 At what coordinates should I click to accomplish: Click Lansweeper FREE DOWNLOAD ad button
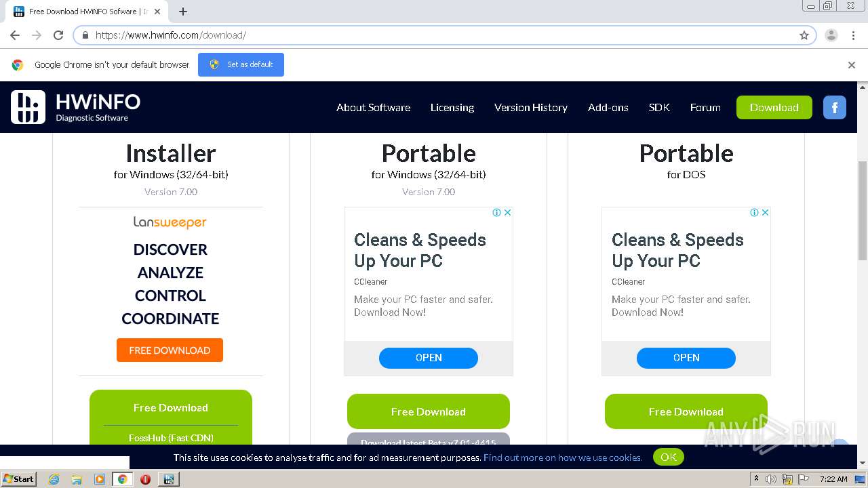tap(170, 350)
